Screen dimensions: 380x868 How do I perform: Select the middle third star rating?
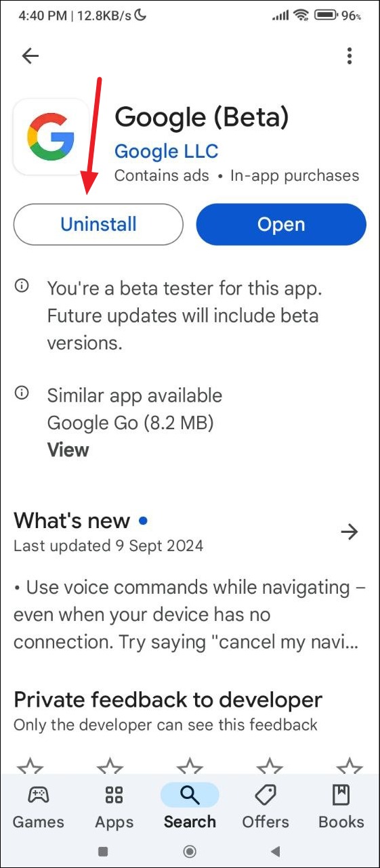(x=190, y=767)
